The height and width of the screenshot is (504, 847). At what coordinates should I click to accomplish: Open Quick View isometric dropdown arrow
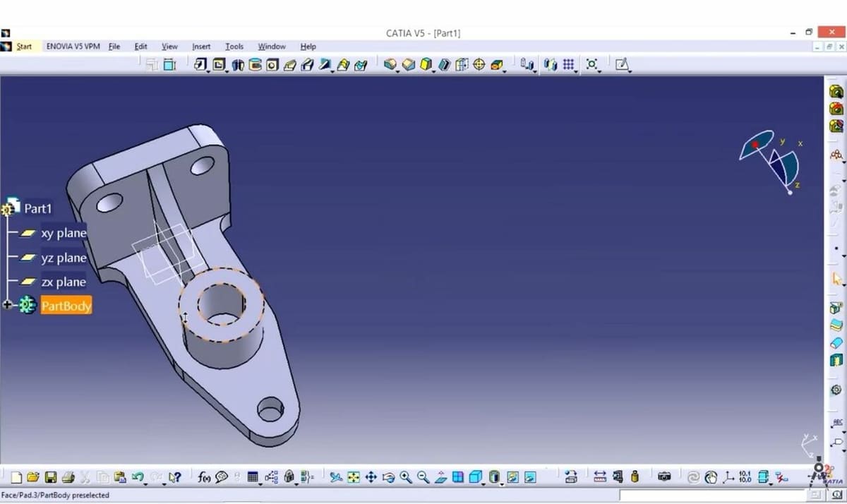pos(483,484)
